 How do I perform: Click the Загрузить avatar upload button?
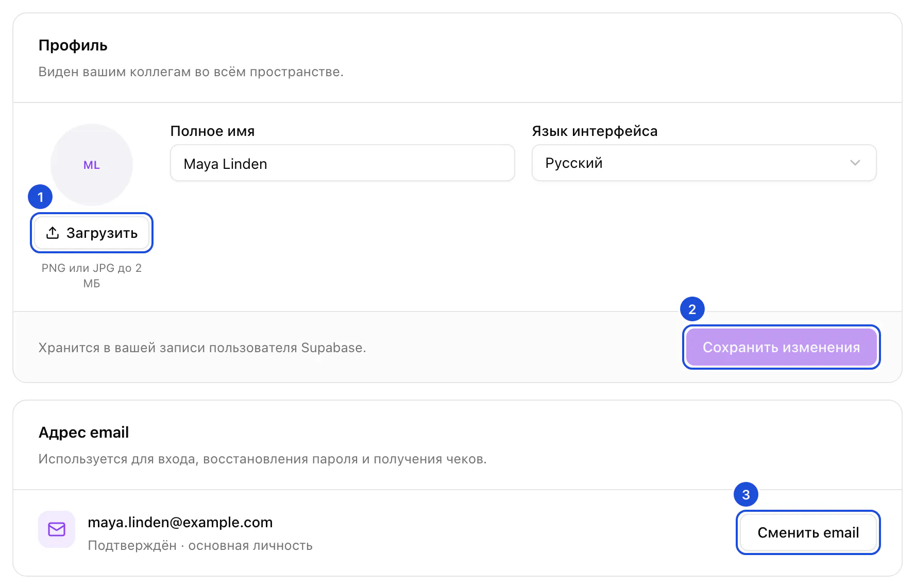pos(92,233)
